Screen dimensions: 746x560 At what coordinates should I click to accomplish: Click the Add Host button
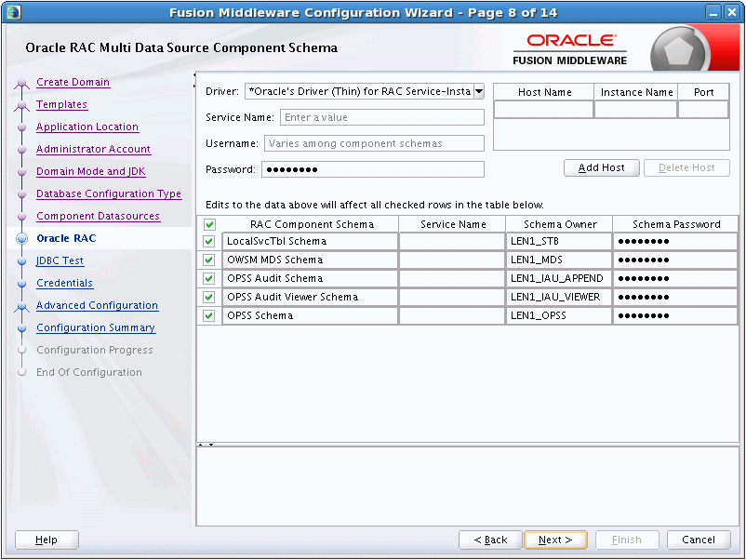(x=602, y=168)
